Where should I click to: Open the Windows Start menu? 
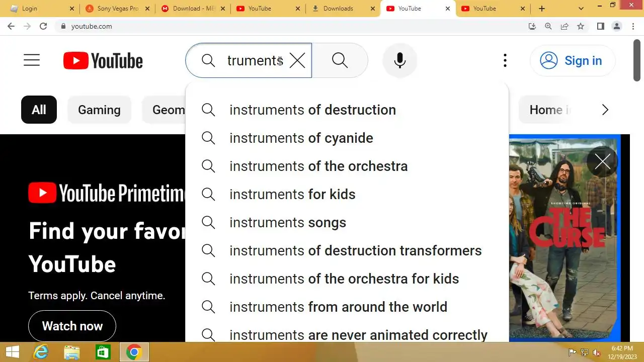12,352
